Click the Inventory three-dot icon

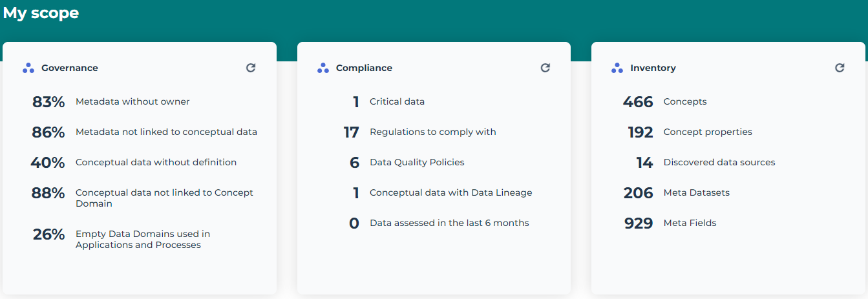[x=617, y=68]
